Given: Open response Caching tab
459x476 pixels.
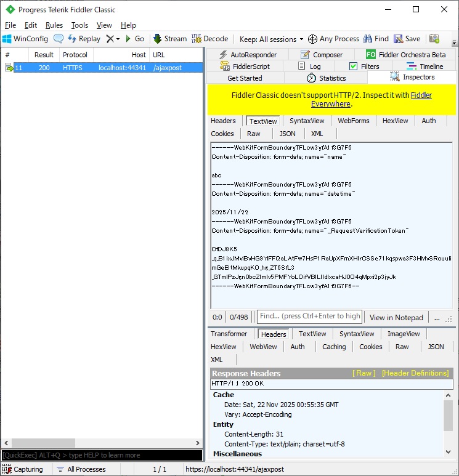Looking at the screenshot, I should coord(334,347).
